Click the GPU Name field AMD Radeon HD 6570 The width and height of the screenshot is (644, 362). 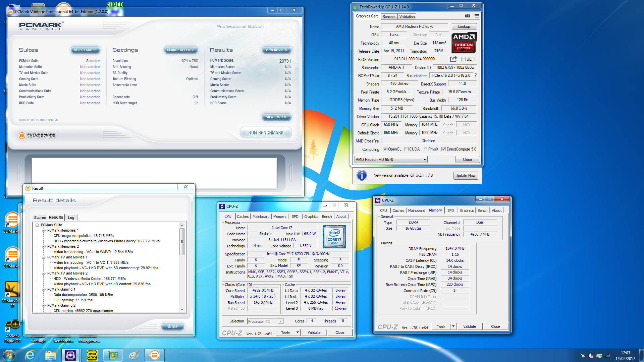415,26
